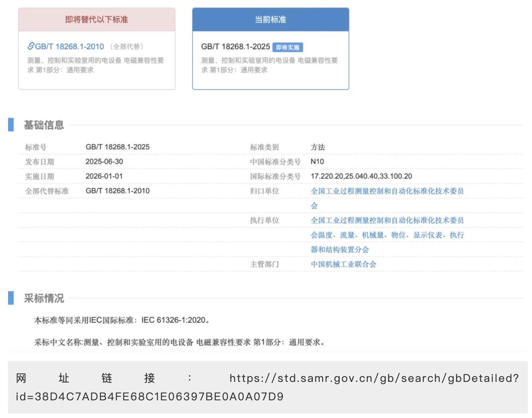Screen dimensions: 532x418
Task: Click the red 即将替代以下标准 header
Action: pos(96,19)
